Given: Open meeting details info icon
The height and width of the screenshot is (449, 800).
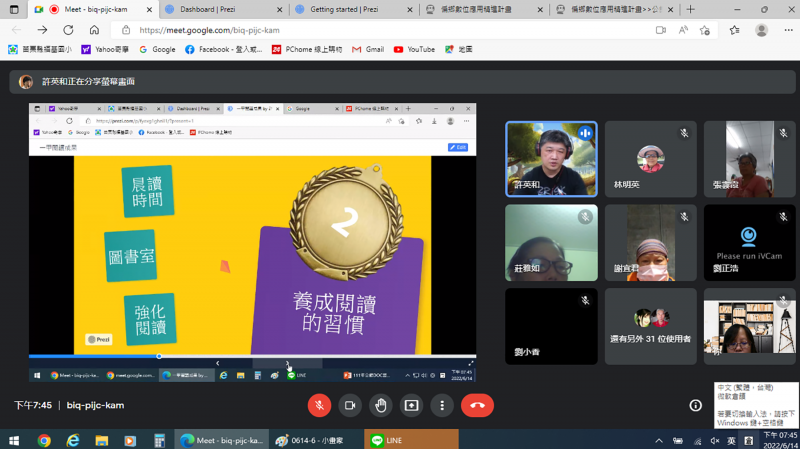Looking at the screenshot, I should coord(696,405).
